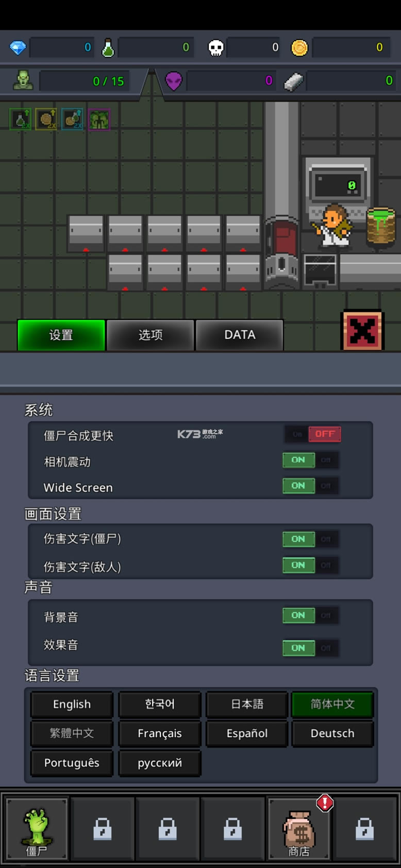Tap the white skull counter icon
Screen dimensions: 401x868
216,48
